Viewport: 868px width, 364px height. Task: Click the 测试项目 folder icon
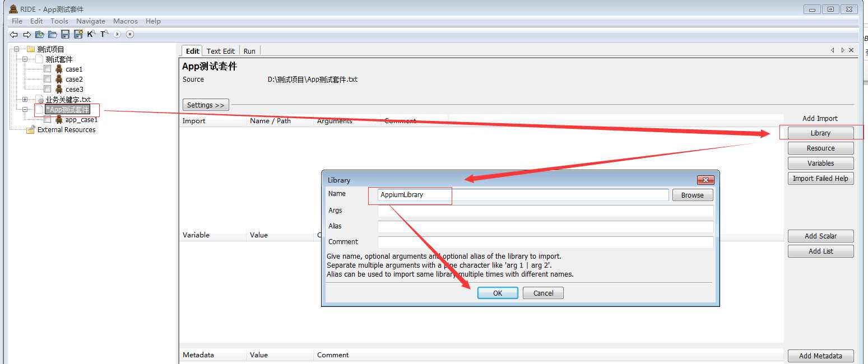31,49
